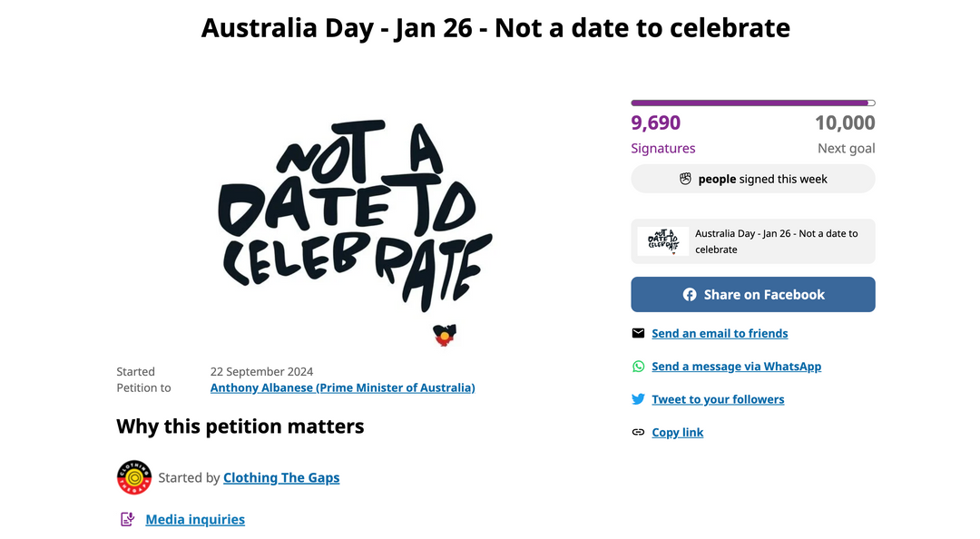Screen dimensions: 980x539
Task: Select Tweet to your followers link
Action: 718,399
